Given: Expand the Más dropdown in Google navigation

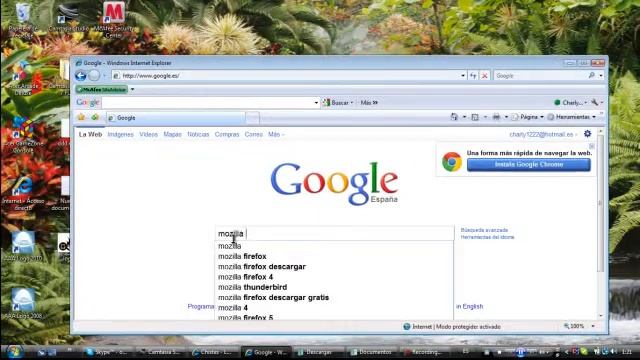Looking at the screenshot, I should (x=276, y=134).
